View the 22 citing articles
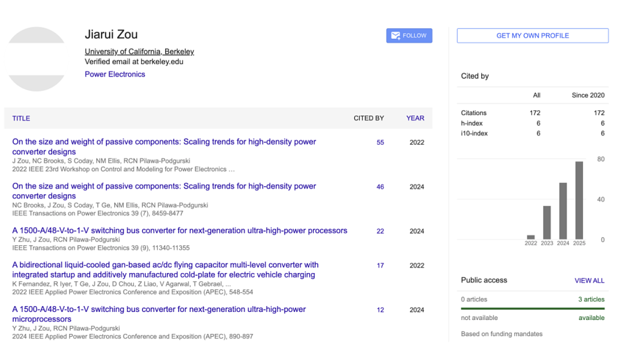This screenshot has height=364, width=626. click(x=380, y=231)
